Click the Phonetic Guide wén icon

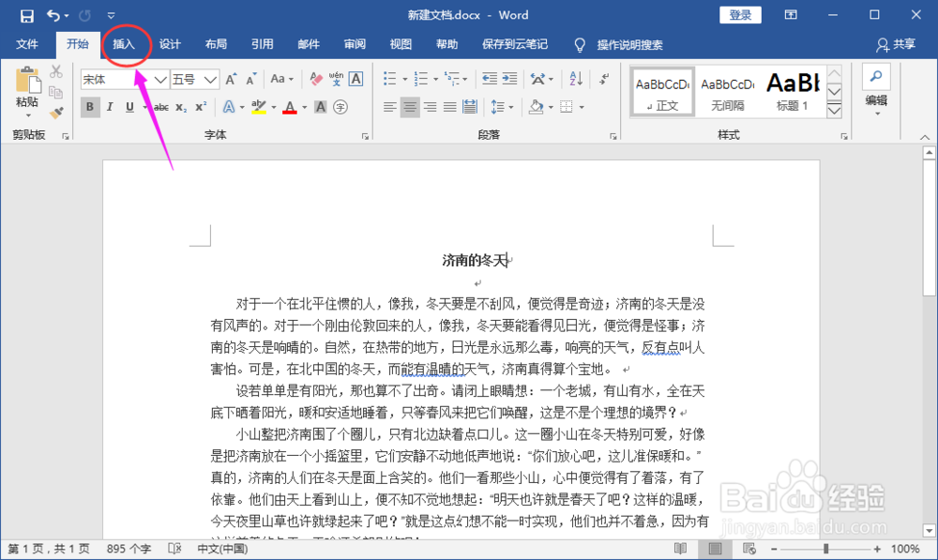pos(336,79)
